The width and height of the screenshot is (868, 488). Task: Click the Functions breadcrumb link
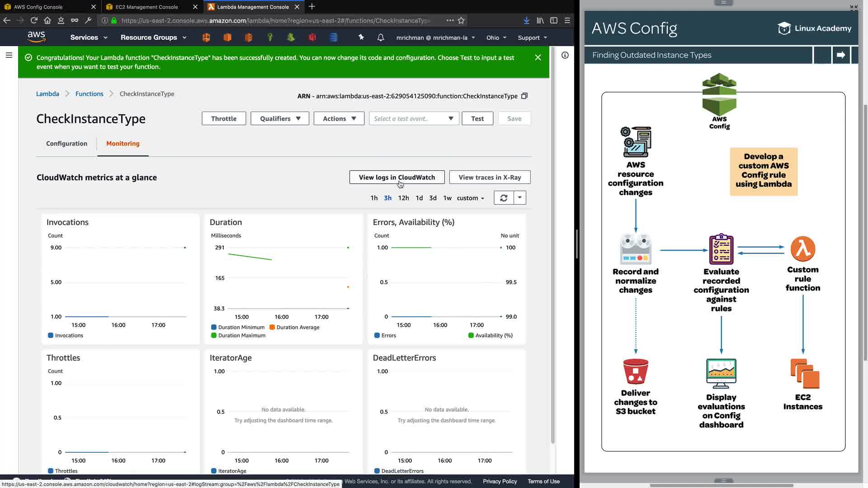click(x=89, y=94)
